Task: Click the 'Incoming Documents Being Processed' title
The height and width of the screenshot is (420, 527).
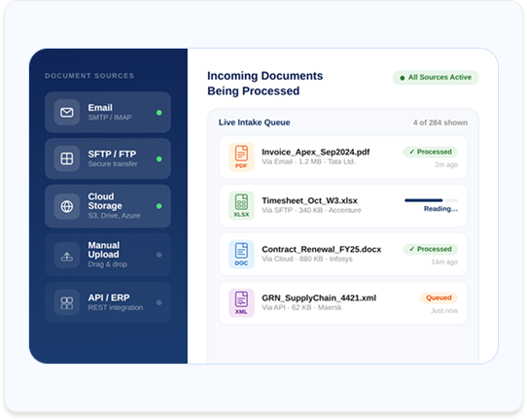Action: click(265, 84)
